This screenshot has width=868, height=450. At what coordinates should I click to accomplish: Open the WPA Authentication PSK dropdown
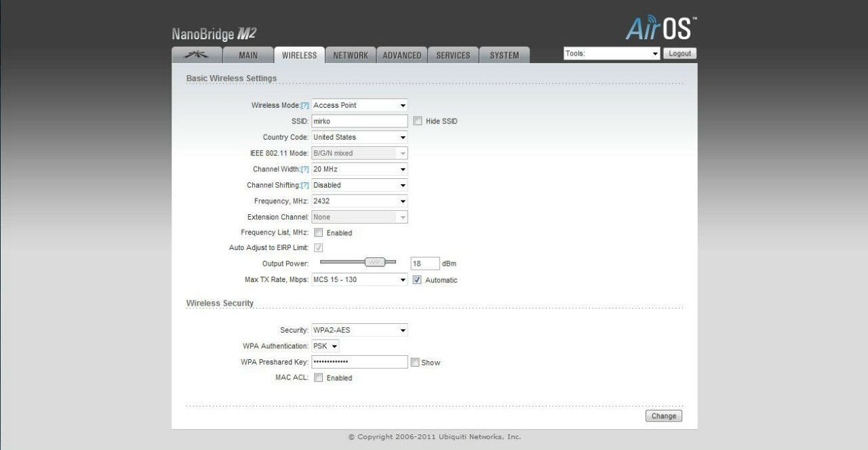coord(325,346)
